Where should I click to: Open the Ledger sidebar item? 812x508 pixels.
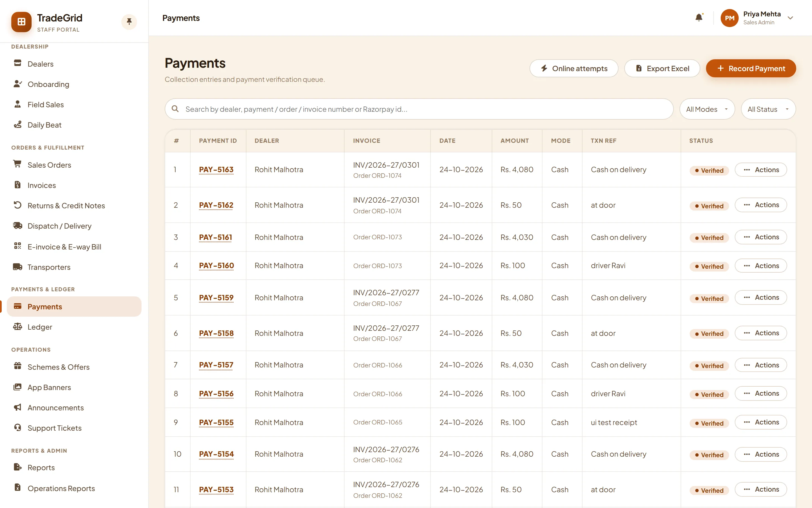pyautogui.click(x=74, y=327)
